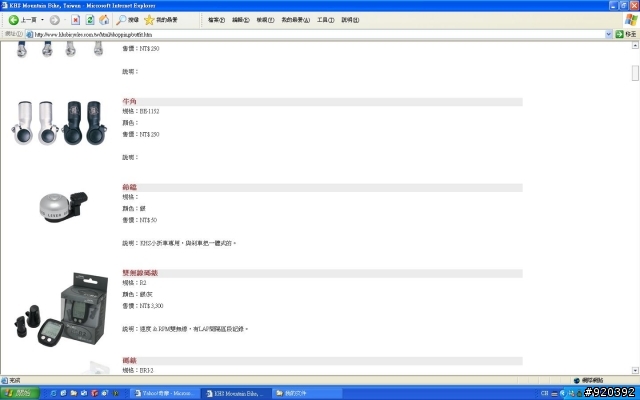The image size is (640, 400).
Task: Click the bell description text line
Action: click(179, 243)
